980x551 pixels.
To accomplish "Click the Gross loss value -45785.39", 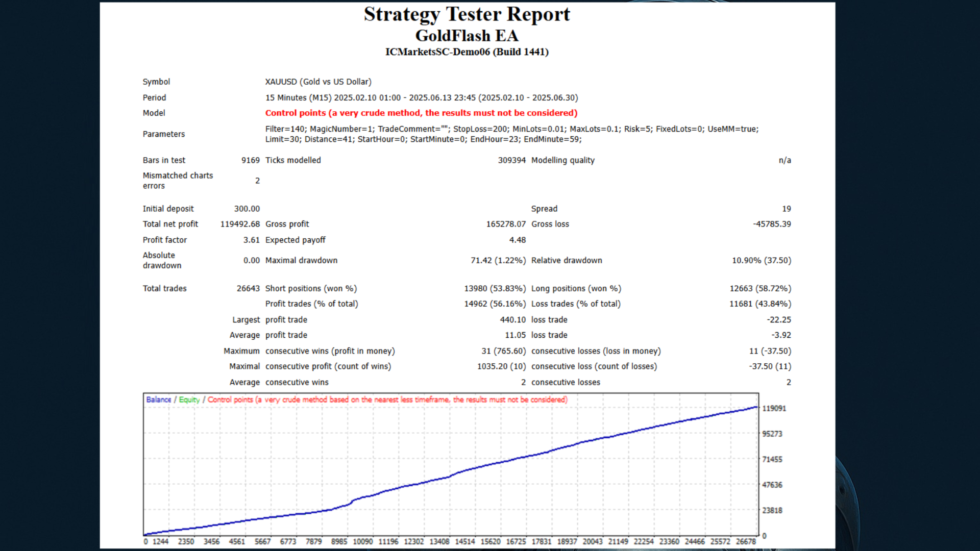I will click(772, 224).
